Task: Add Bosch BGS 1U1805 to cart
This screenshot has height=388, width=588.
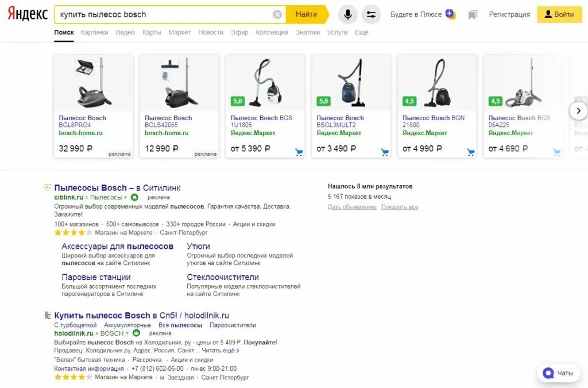Action: [299, 152]
